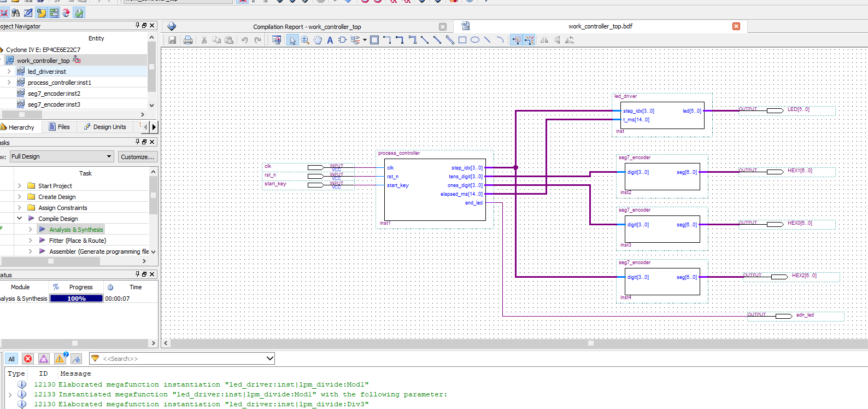This screenshot has height=409, width=868.
Task: Select the Rectangle drawing tool
Action: pyautogui.click(x=462, y=40)
